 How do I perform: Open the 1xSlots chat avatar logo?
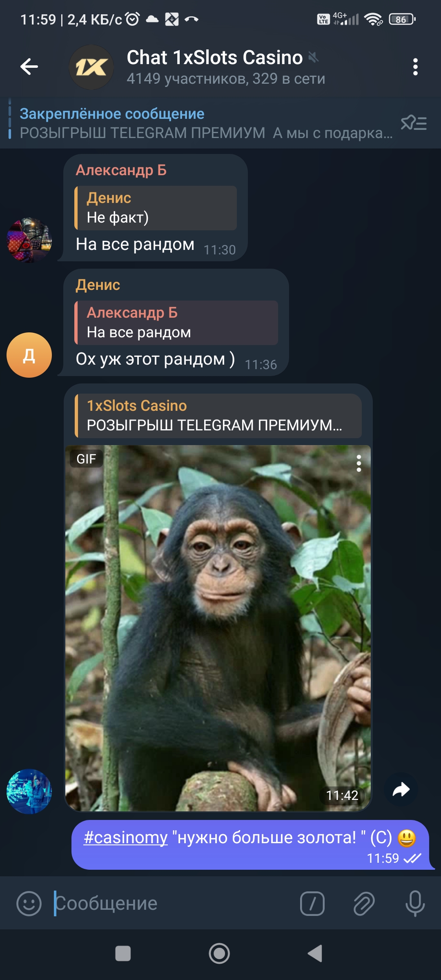(x=91, y=67)
